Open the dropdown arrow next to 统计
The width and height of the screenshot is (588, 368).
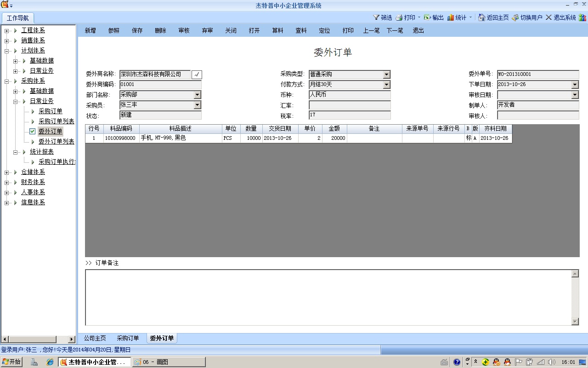coord(470,17)
